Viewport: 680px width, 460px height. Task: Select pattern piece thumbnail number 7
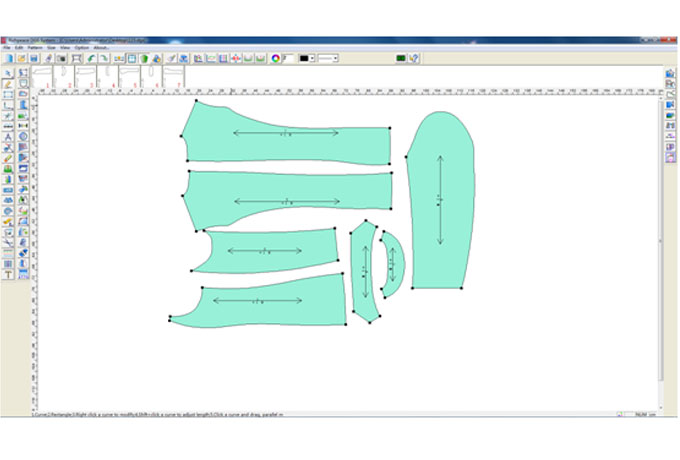click(174, 76)
